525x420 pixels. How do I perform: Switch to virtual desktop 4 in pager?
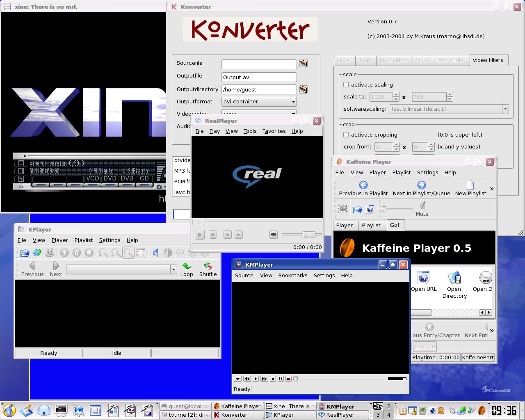coord(389,415)
